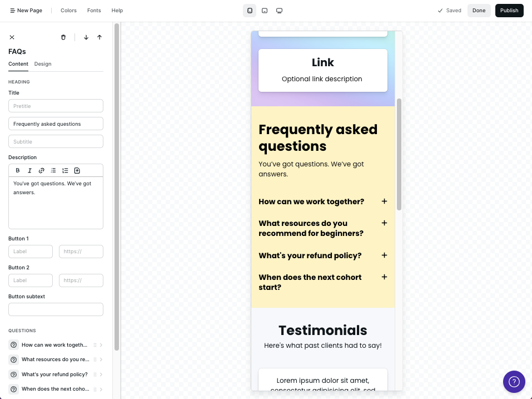The height and width of the screenshot is (399, 532).
Task: Open 'How can we work togeth...' question item
Action: 56,345
